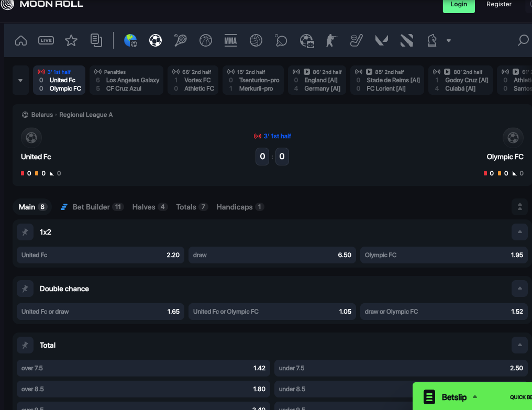Pin the Total market
Viewport: 532px width, 410px height.
[25, 346]
